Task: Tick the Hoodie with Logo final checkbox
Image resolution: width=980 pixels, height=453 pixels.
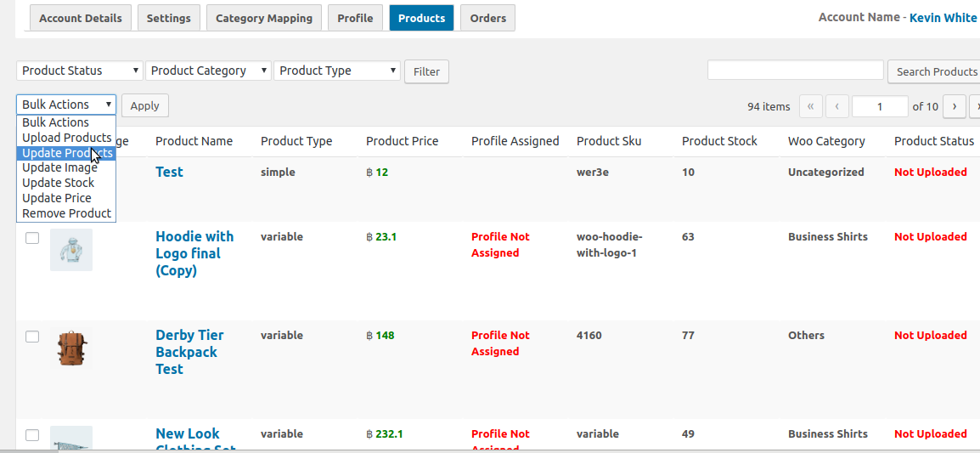Action: [32, 238]
